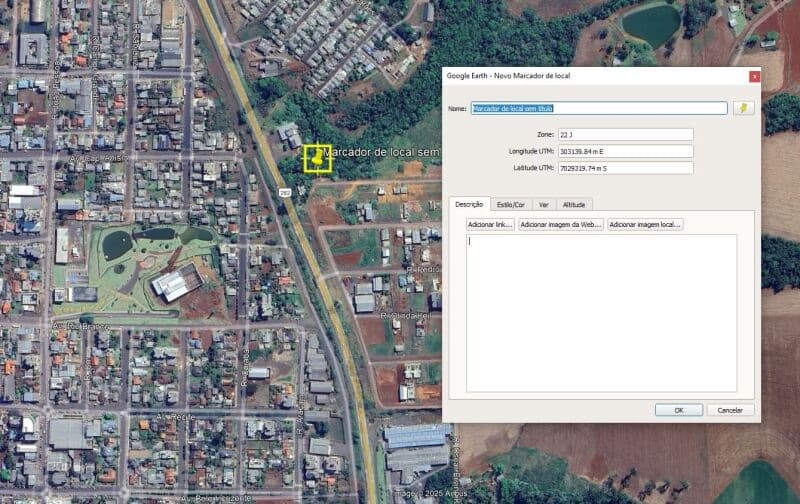Open the Altitude tab
Screen dimensions: 800x504
click(574, 205)
